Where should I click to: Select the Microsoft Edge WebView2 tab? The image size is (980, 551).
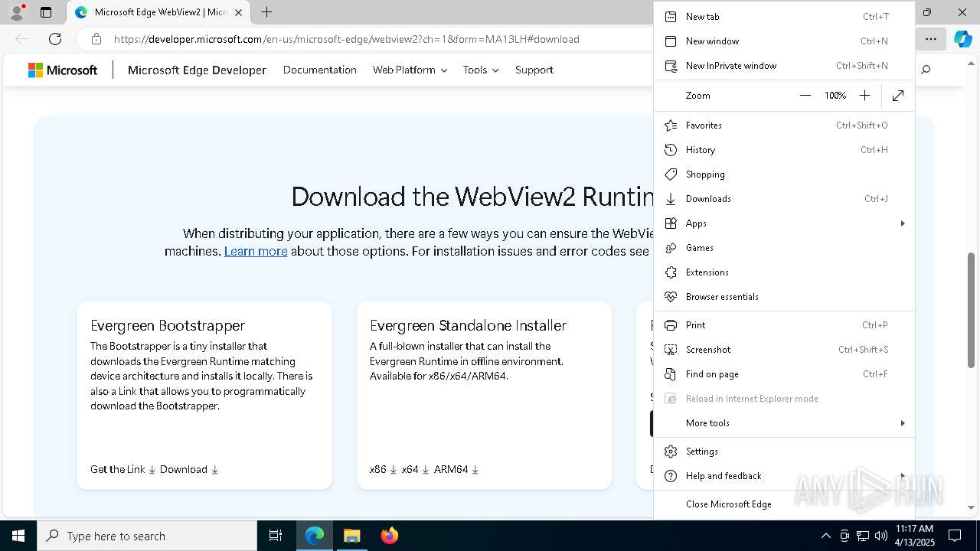(158, 12)
